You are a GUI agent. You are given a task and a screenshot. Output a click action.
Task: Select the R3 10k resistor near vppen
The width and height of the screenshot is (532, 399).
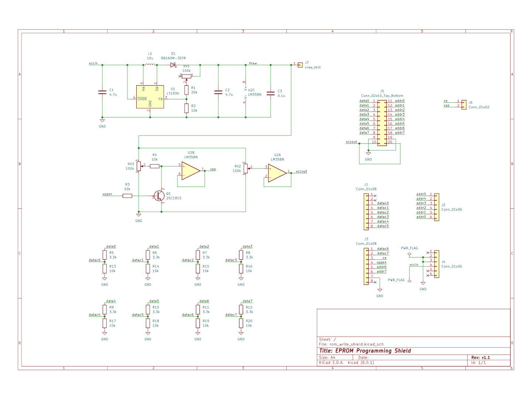tap(127, 196)
